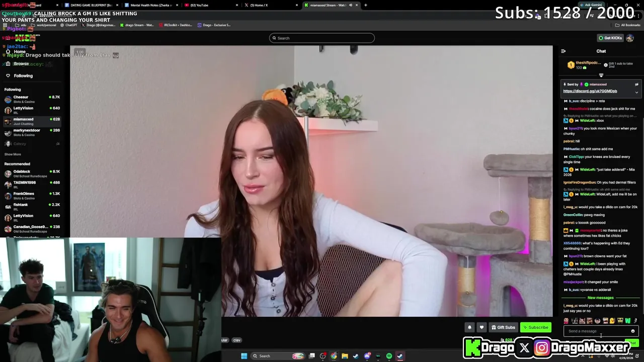Open fishtank in Recommended list
This screenshot has height=362, width=644.
click(x=32, y=207)
